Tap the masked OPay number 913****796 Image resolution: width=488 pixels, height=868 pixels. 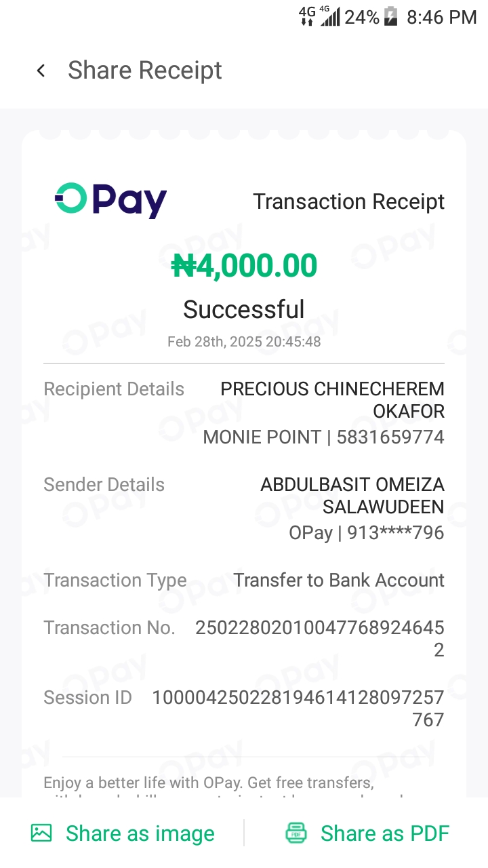pos(396,533)
